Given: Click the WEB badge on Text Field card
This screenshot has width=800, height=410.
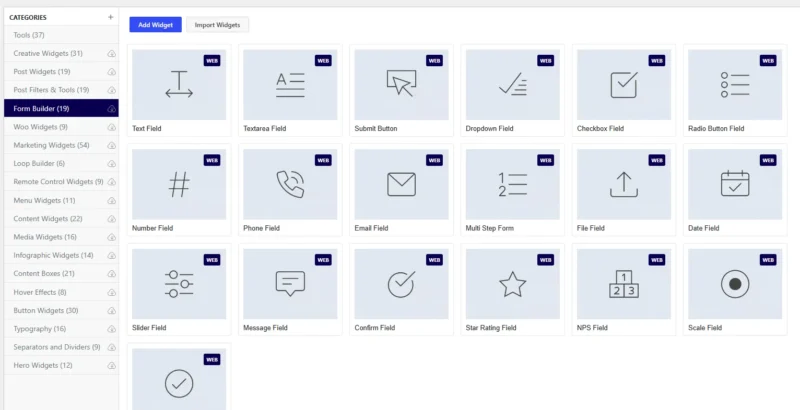Looking at the screenshot, I should (212, 61).
